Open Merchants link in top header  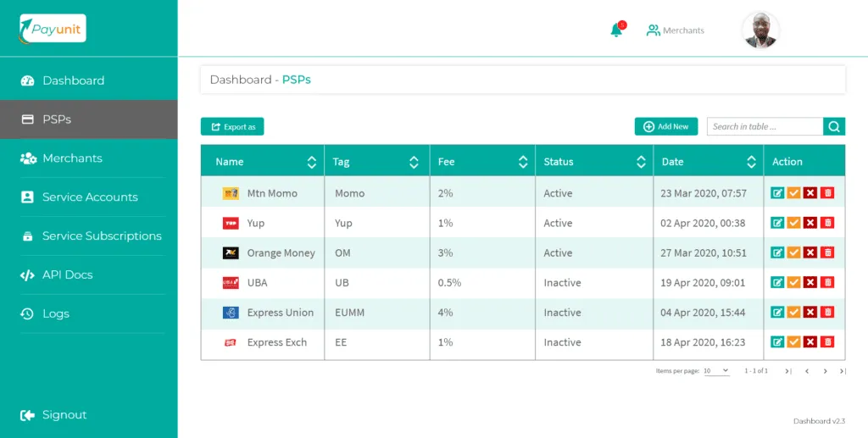(x=676, y=30)
